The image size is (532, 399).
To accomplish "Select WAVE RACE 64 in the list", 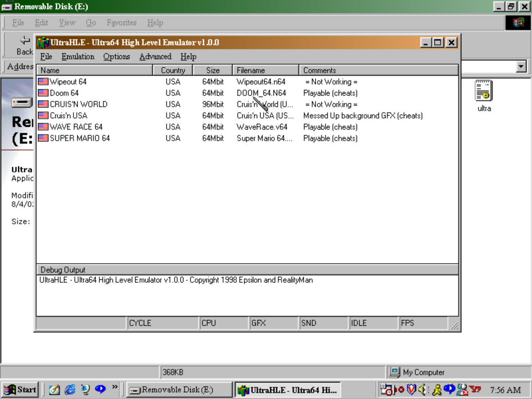I will [76, 127].
